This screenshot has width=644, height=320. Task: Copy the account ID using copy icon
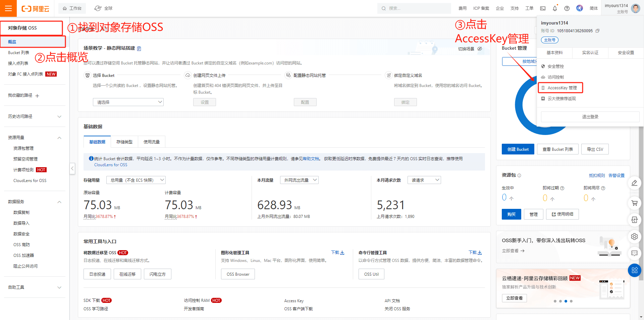point(597,31)
